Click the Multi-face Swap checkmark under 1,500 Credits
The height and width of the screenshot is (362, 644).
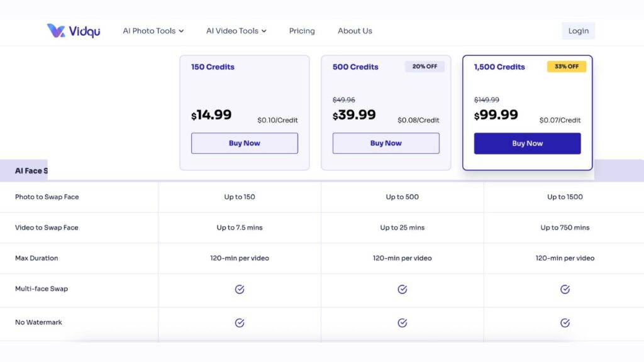tap(564, 290)
